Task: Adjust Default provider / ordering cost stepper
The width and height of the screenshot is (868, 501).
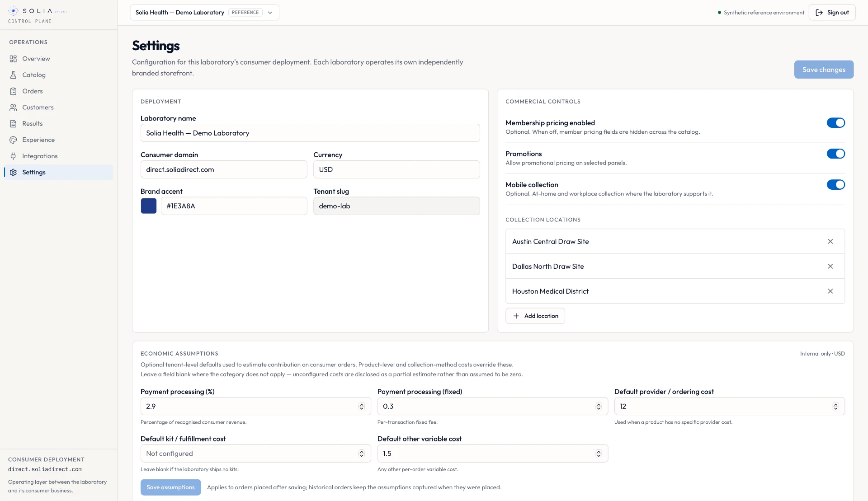Action: point(835,407)
